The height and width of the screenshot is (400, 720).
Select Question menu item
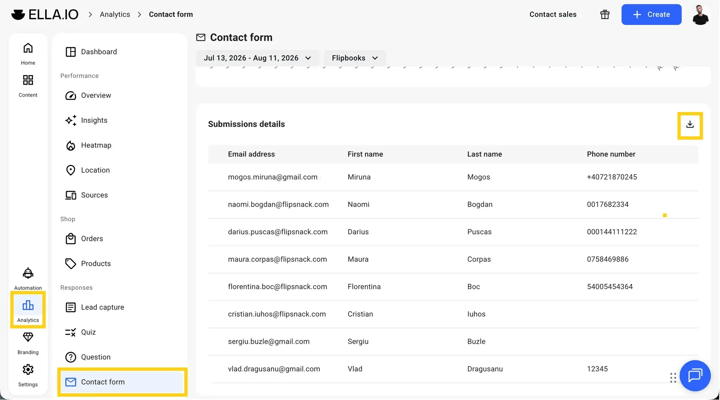pos(122,357)
